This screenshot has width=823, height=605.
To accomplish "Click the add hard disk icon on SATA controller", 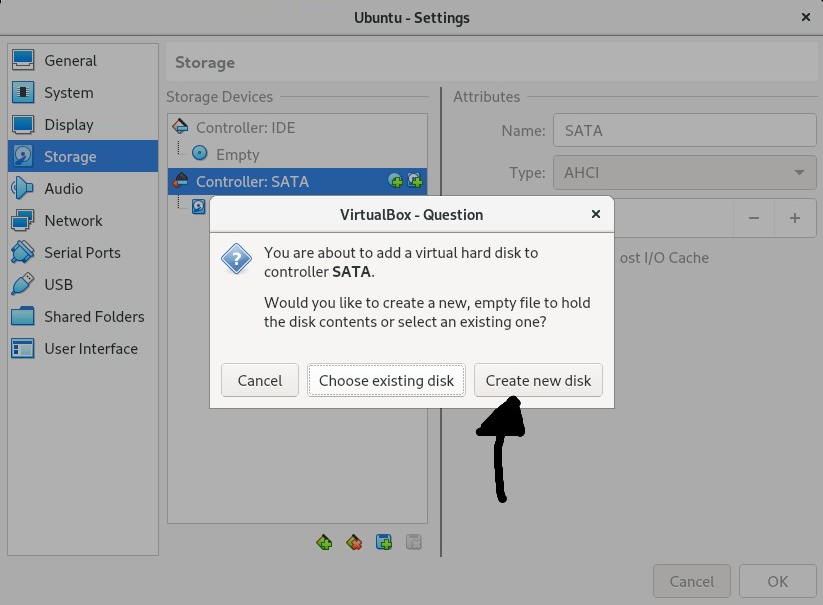I will pos(415,181).
